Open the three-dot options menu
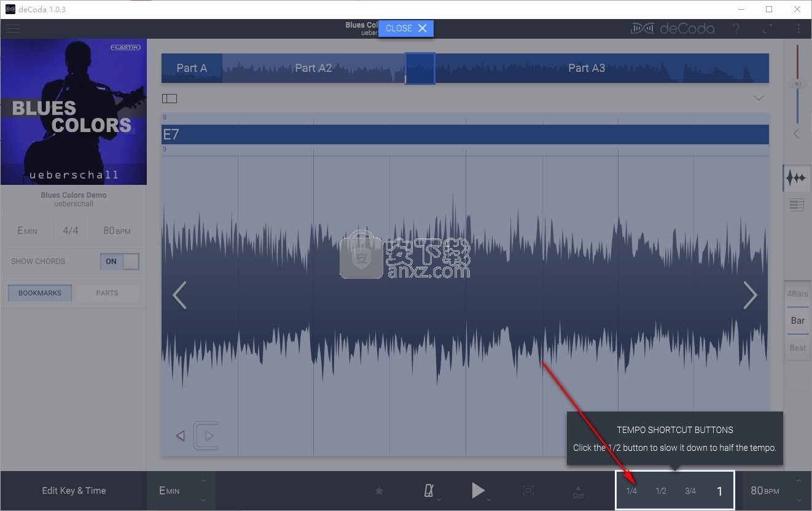Viewport: 812px width, 511px height. click(798, 29)
